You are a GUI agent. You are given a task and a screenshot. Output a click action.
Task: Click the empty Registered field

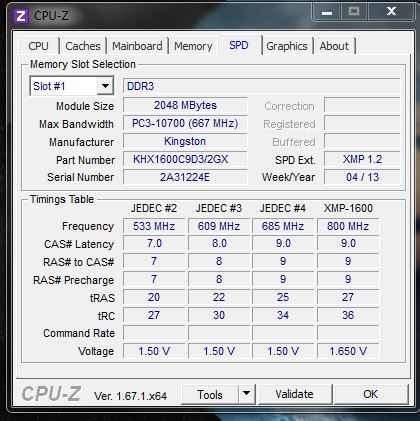[x=362, y=123]
